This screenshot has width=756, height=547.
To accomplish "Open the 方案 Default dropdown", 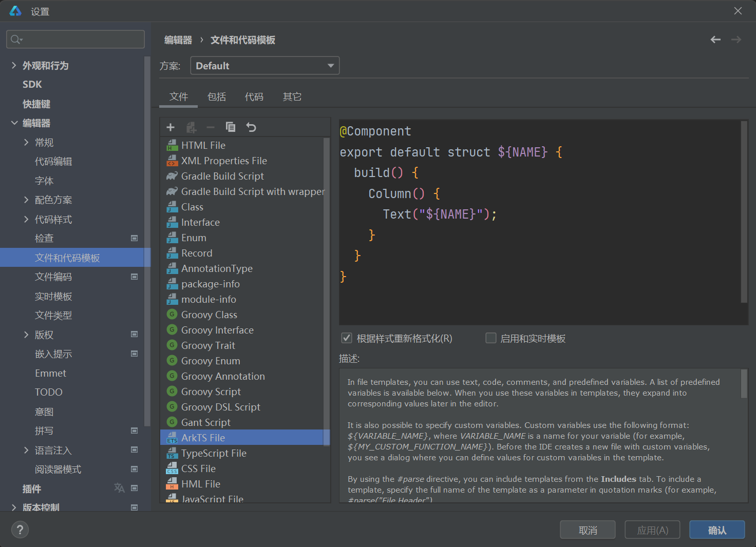I will tap(265, 66).
